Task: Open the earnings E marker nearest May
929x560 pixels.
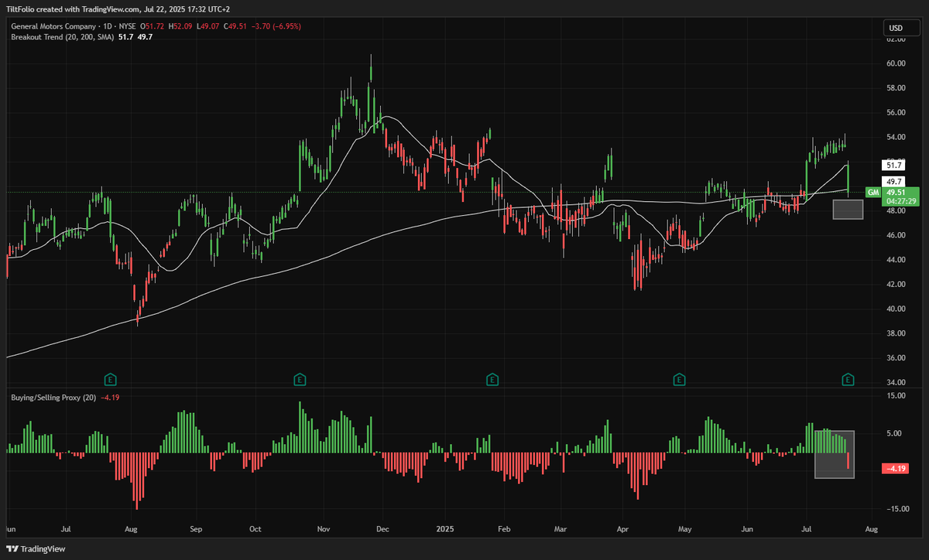Action: click(x=679, y=379)
